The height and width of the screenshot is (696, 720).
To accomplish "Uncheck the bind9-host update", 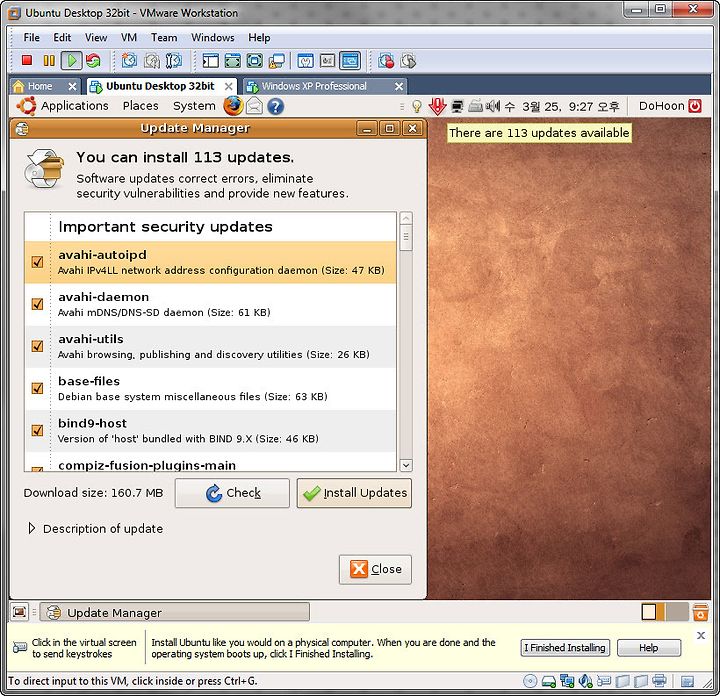I will [37, 430].
